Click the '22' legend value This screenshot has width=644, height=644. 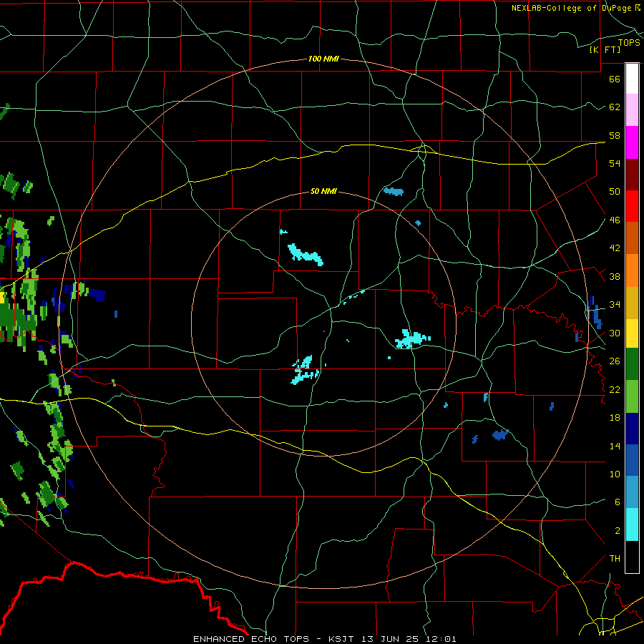(x=615, y=389)
